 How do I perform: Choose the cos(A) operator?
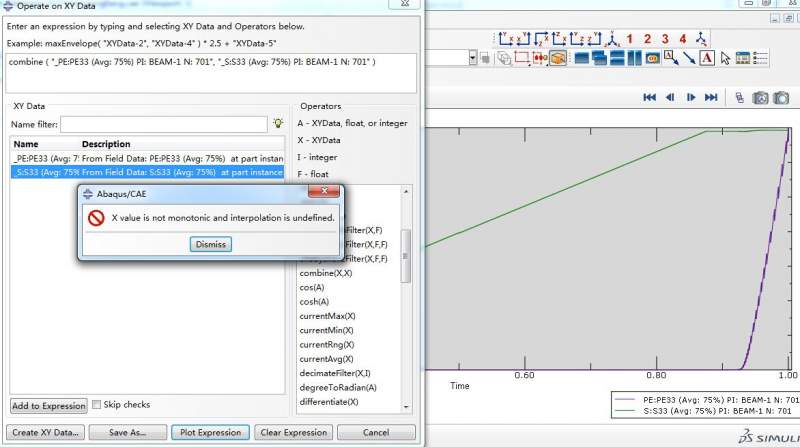[x=312, y=287]
